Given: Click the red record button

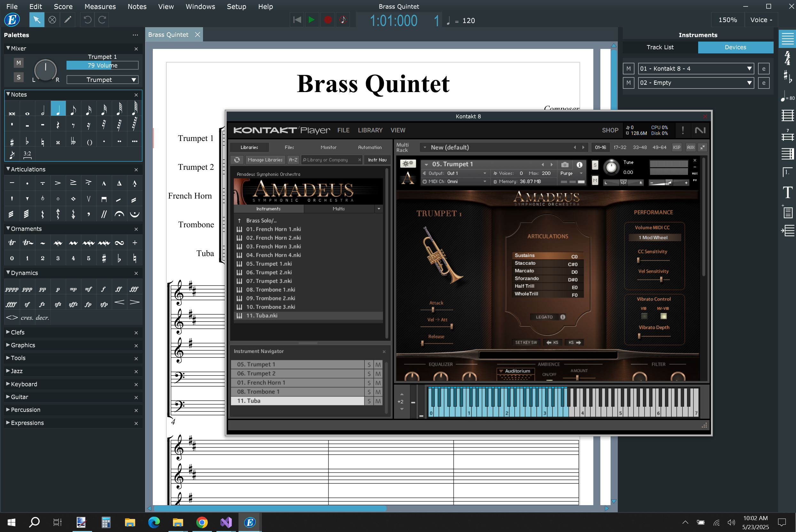Looking at the screenshot, I should (x=327, y=20).
